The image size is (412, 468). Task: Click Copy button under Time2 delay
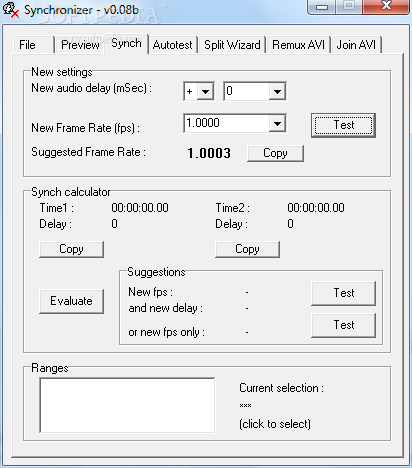[x=247, y=249]
